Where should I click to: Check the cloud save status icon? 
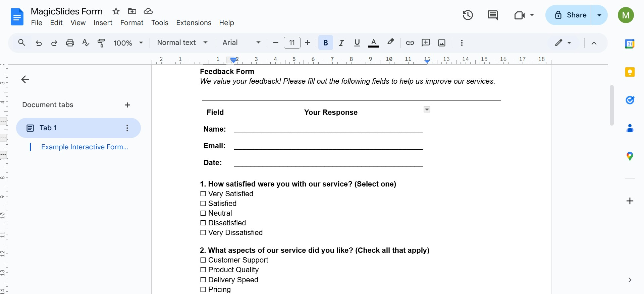pos(148,11)
